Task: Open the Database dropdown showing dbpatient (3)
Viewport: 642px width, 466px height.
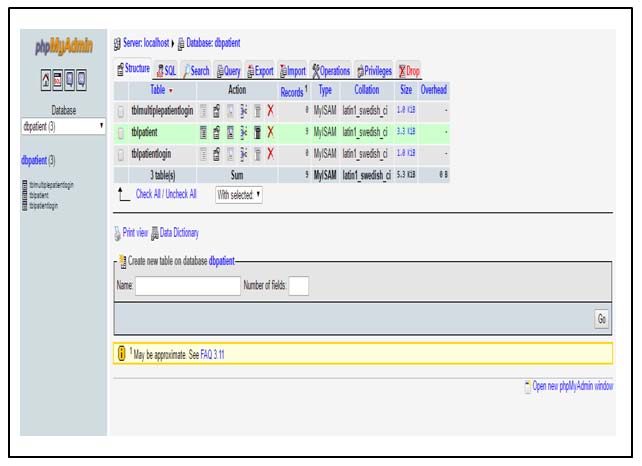Action: 64,127
